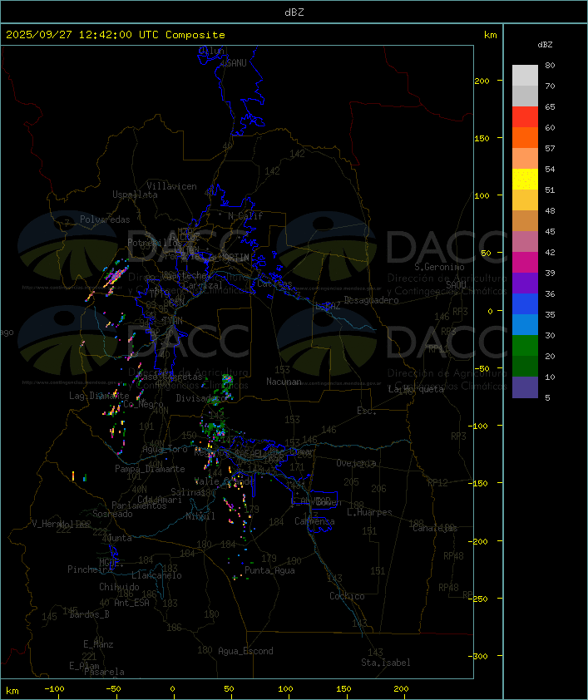Click the light gray 80 dBZ swatch

coord(525,76)
